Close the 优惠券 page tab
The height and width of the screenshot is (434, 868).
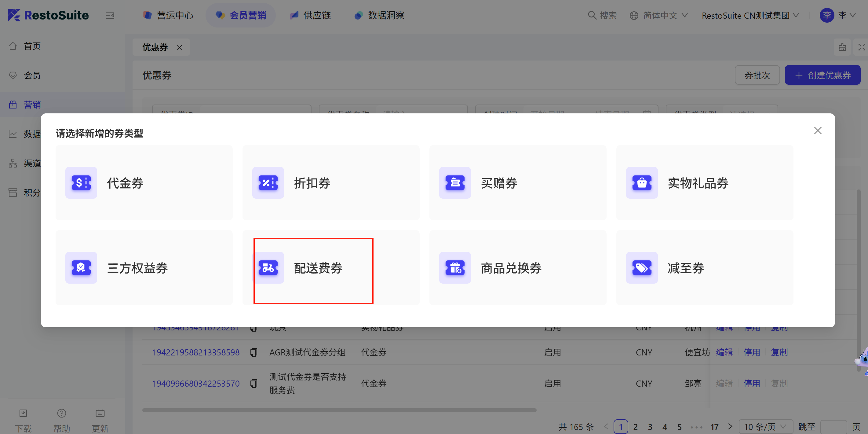pyautogui.click(x=180, y=47)
